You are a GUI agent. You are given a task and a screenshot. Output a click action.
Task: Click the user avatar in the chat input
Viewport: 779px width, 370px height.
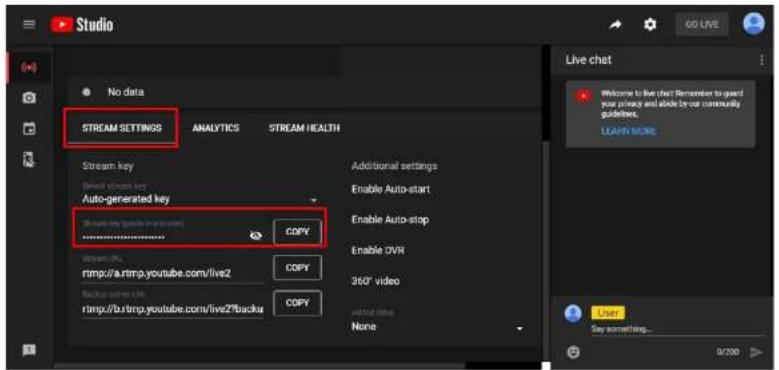pos(573,314)
